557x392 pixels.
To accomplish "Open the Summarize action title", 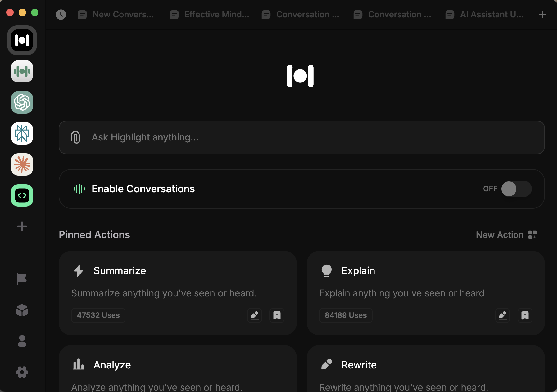I will tap(120, 271).
